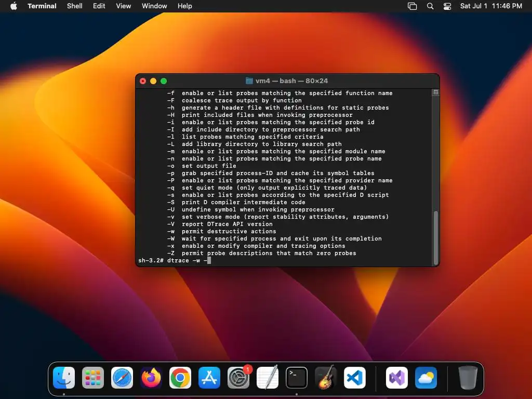This screenshot has height=399, width=532.
Task: Click the '-F coalesce trace output by function' line
Action: (x=234, y=100)
